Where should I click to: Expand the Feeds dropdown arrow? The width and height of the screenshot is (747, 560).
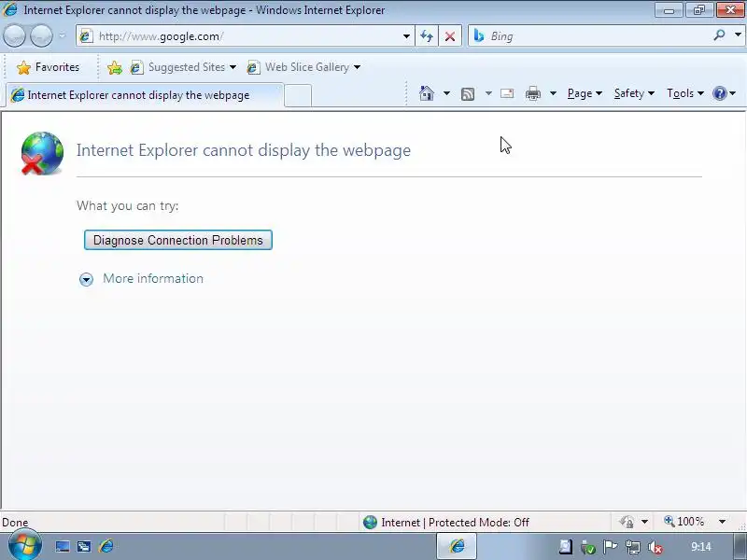488,93
